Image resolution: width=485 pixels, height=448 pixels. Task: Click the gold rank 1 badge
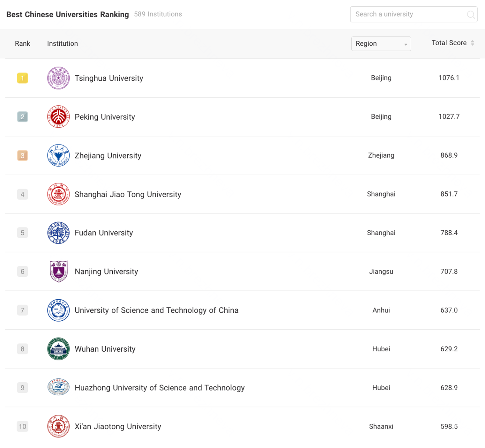point(22,78)
